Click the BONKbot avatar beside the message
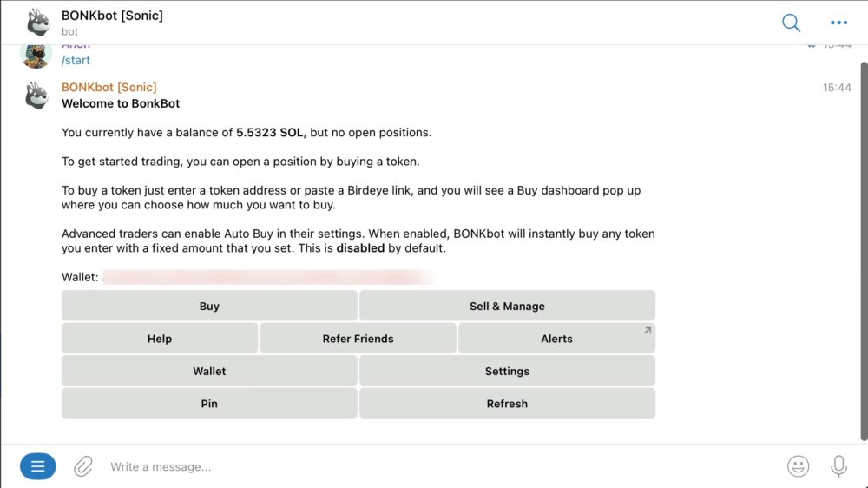Viewport: 868px width, 488px height. [36, 96]
